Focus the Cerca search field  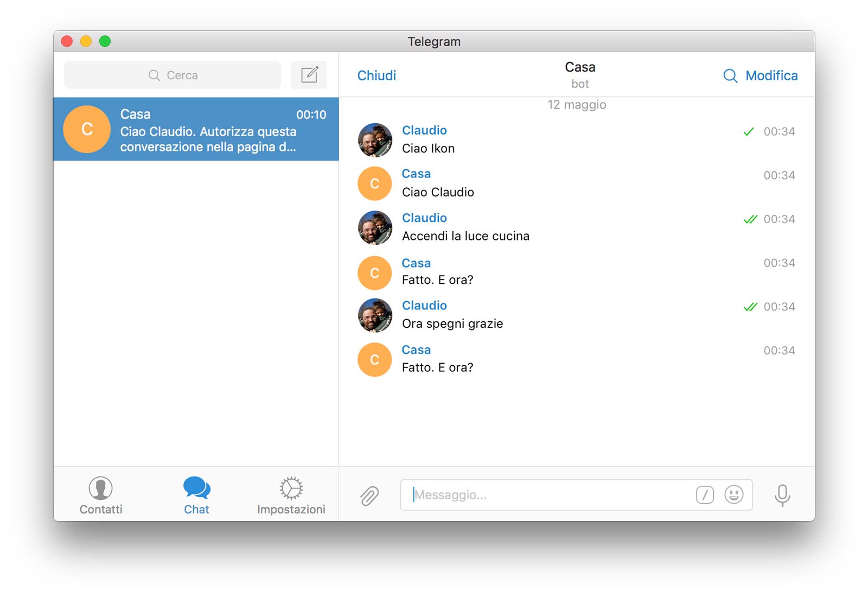click(x=173, y=75)
